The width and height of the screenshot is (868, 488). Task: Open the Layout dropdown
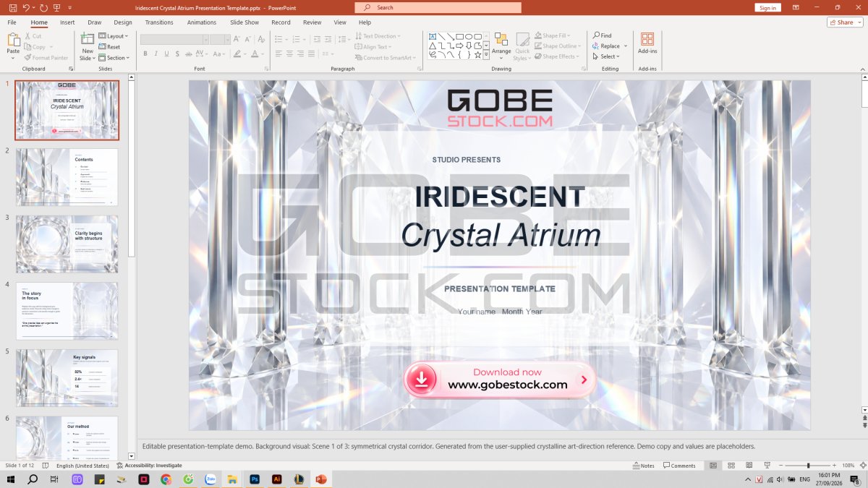click(113, 36)
